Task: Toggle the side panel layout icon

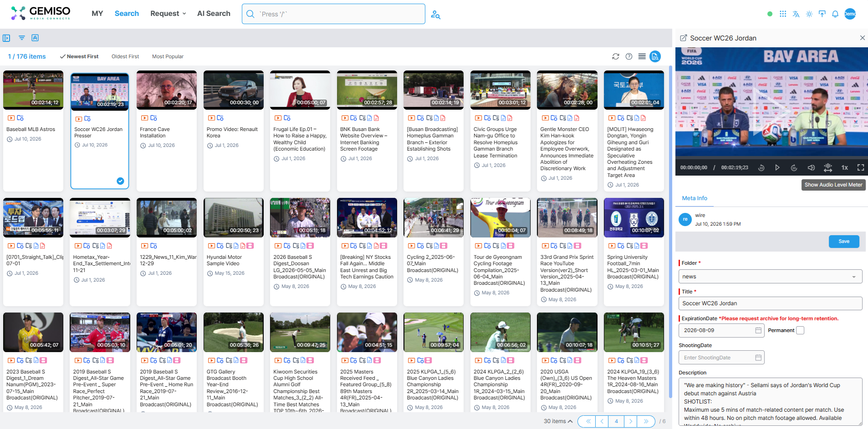Action: (x=6, y=38)
